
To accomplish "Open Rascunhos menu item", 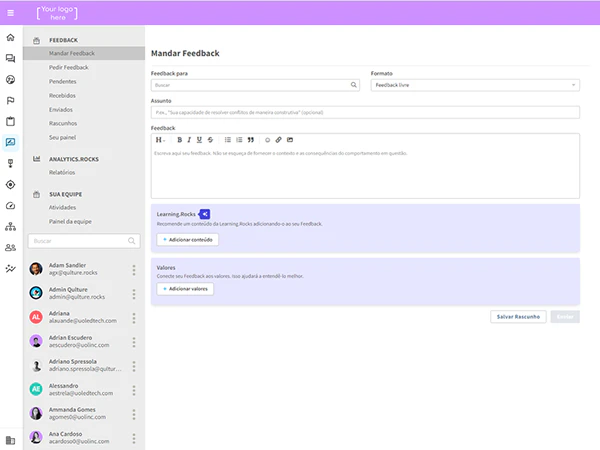I will [63, 123].
